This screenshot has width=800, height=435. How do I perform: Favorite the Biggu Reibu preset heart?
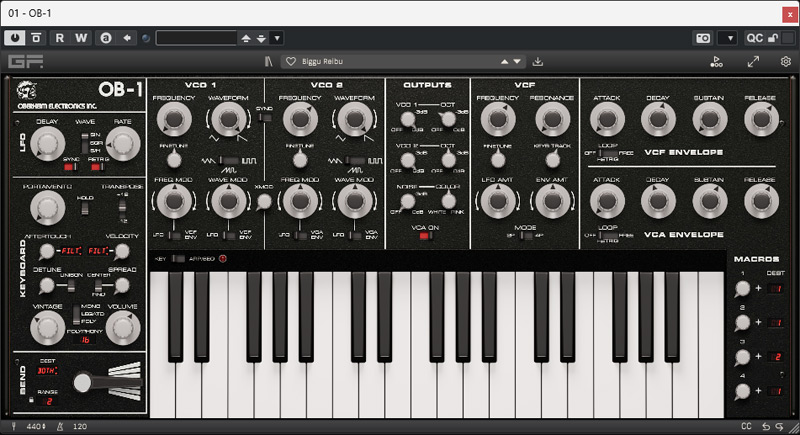[x=291, y=62]
